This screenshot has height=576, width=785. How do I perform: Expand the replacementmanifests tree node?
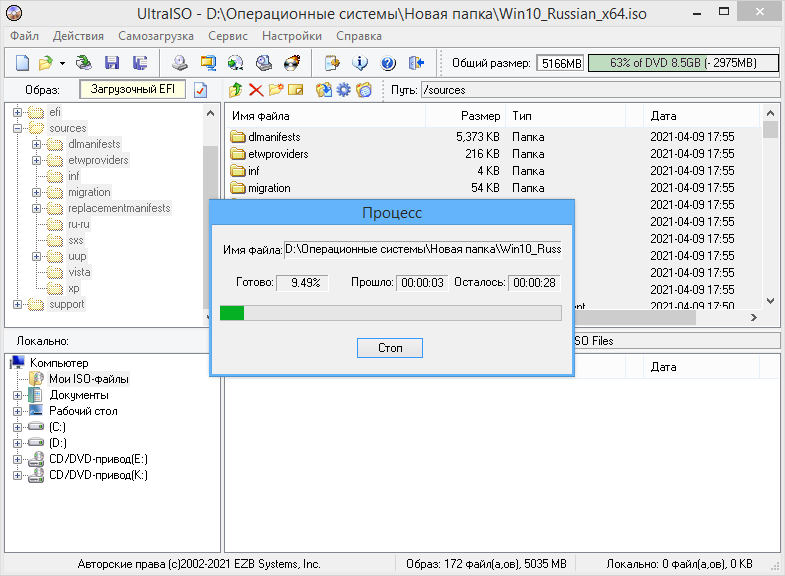coord(37,208)
